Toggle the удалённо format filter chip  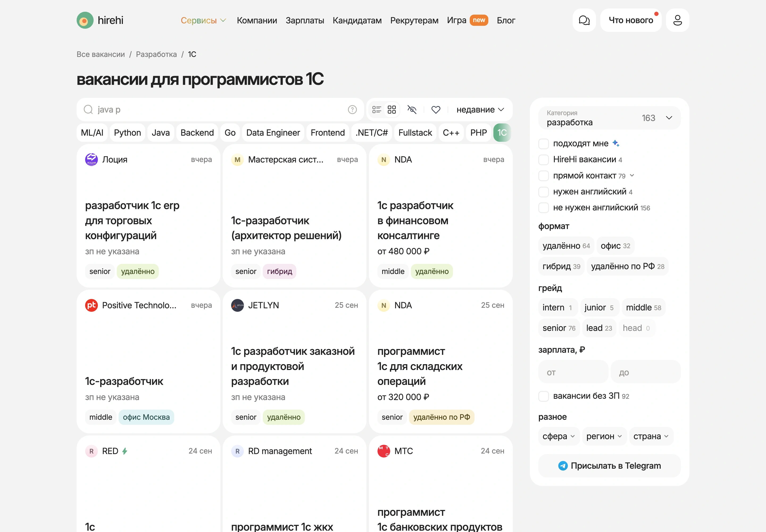coord(566,246)
